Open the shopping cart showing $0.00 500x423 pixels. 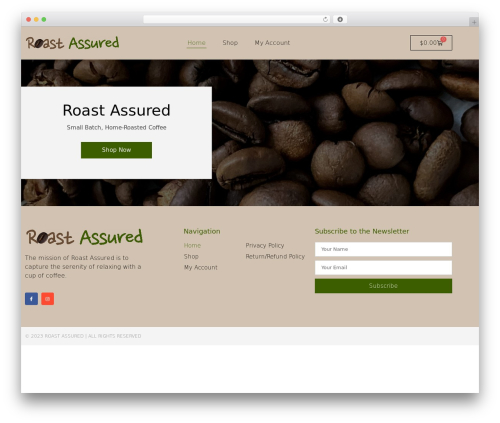point(431,43)
